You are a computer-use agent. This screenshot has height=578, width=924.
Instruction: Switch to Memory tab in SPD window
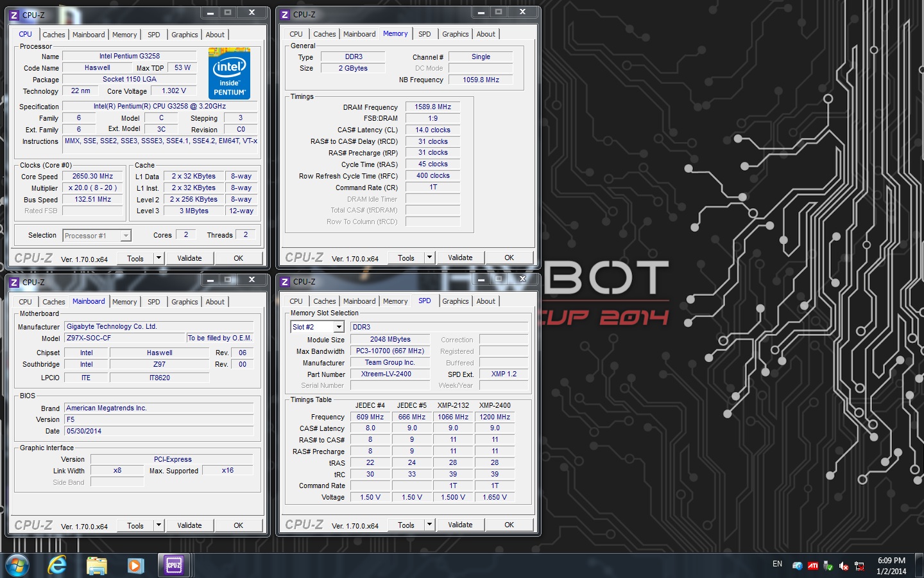point(395,301)
